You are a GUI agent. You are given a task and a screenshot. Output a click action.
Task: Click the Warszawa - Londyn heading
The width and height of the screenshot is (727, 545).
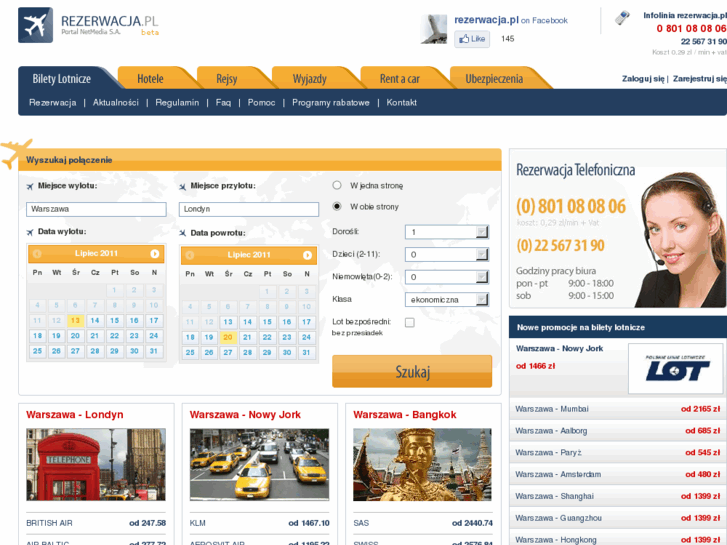[75, 415]
